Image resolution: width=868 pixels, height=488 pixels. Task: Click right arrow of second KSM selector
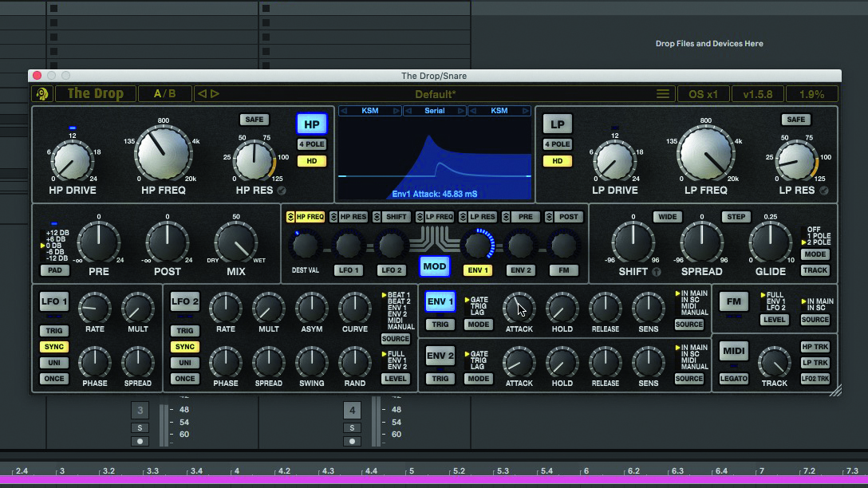tap(525, 111)
